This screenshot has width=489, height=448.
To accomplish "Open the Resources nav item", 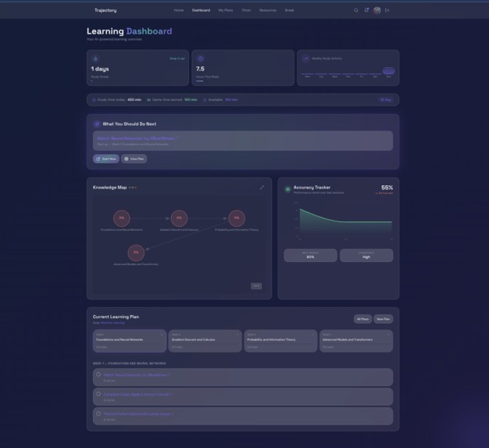I will pyautogui.click(x=268, y=10).
